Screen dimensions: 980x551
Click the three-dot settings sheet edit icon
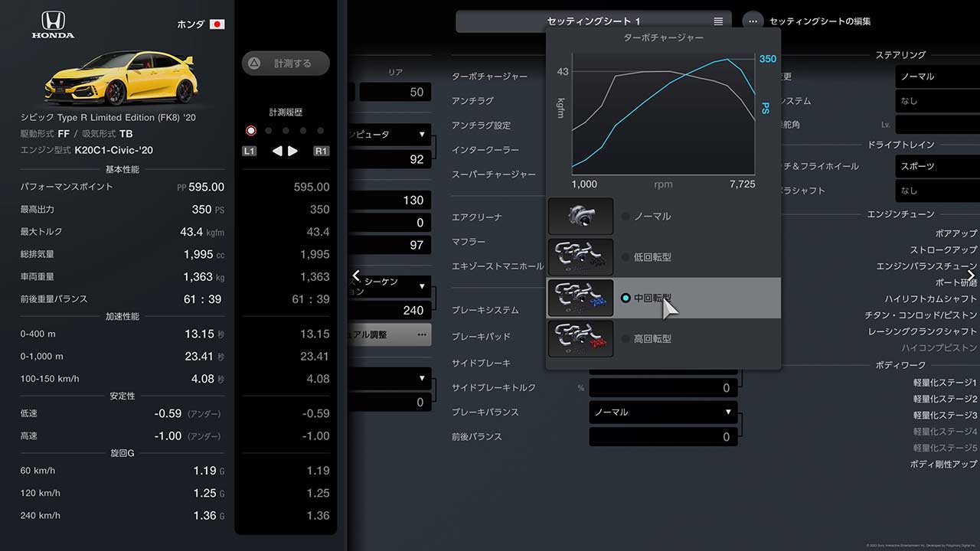(753, 21)
